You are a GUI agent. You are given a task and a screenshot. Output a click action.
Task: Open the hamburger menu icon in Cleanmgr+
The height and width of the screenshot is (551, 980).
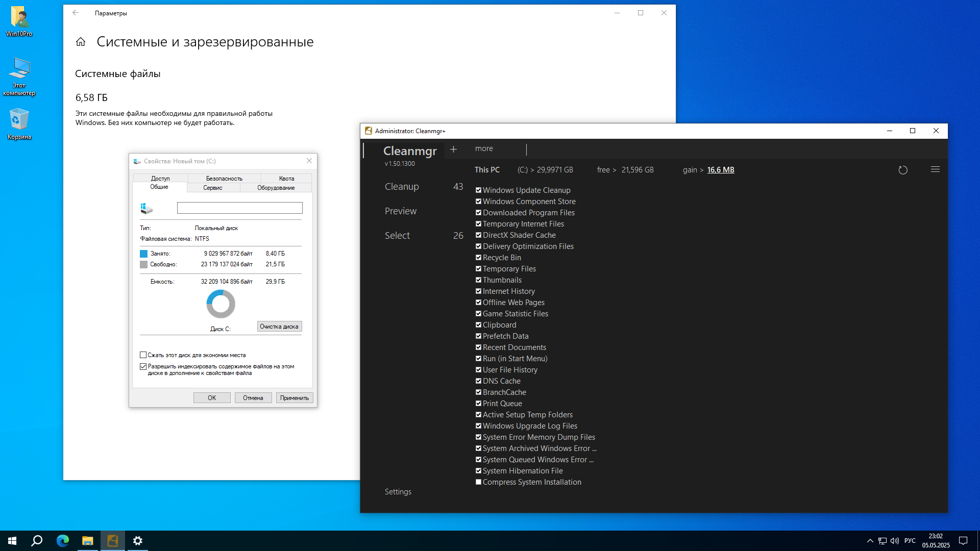936,169
